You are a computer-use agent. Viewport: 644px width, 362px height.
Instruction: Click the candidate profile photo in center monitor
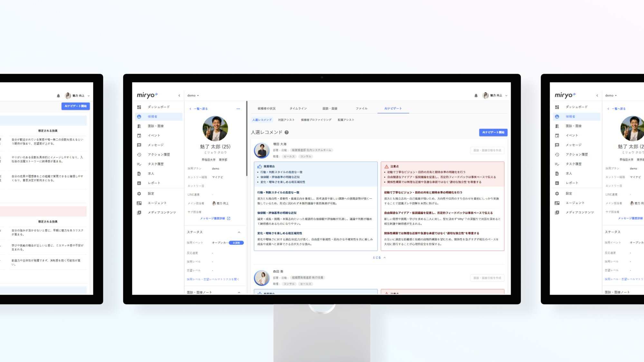pos(215,129)
